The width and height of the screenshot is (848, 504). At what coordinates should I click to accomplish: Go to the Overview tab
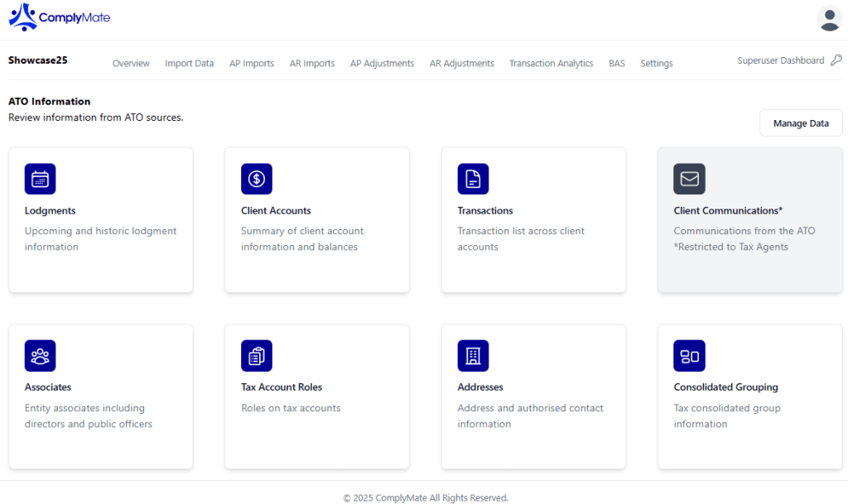[131, 64]
